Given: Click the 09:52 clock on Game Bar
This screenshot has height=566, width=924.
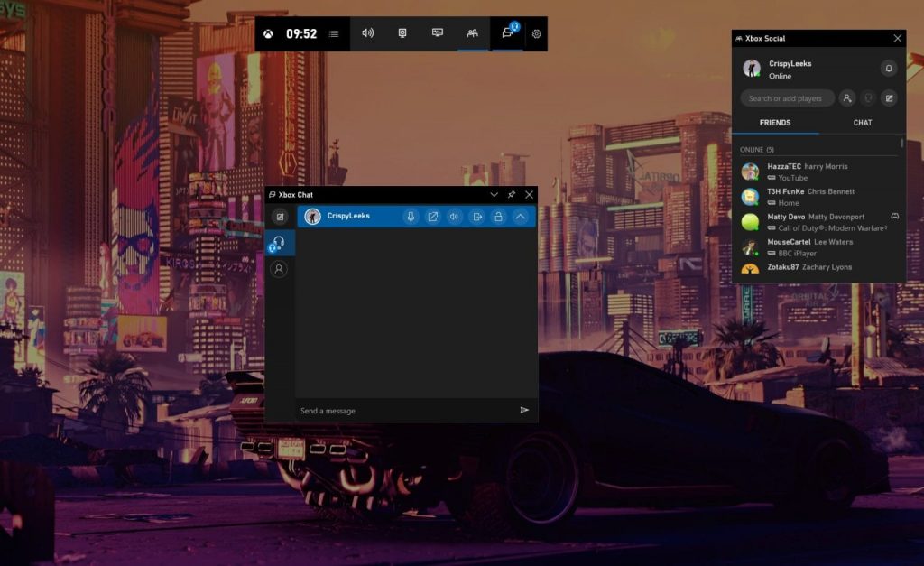Looking at the screenshot, I should coord(301,33).
